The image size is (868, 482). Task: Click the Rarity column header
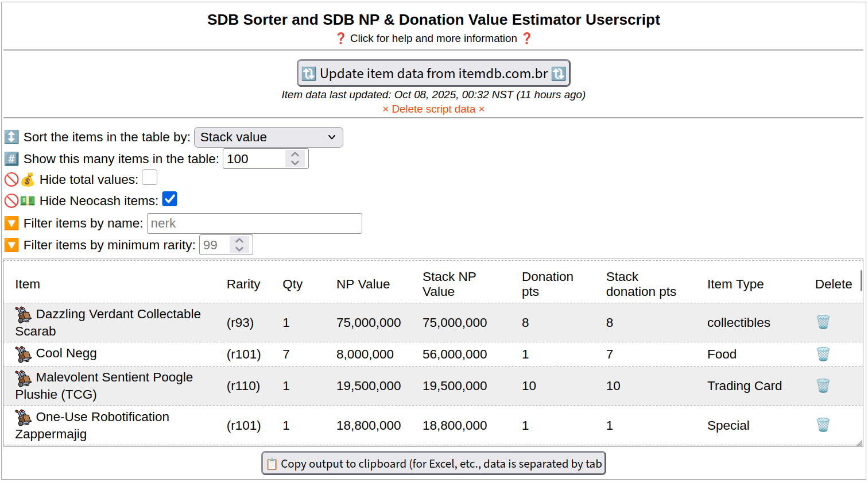click(x=243, y=284)
